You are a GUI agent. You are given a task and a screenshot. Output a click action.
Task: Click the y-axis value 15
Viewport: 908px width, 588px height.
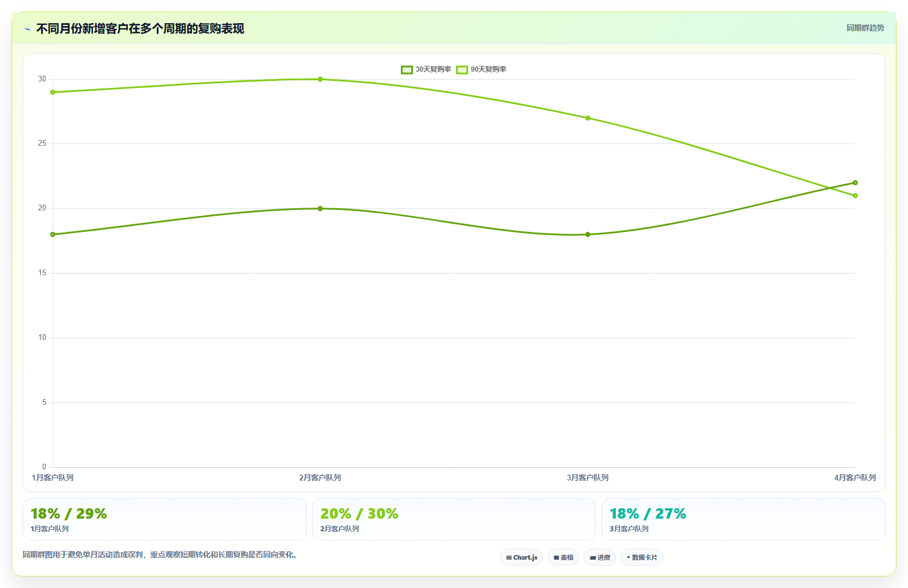42,273
